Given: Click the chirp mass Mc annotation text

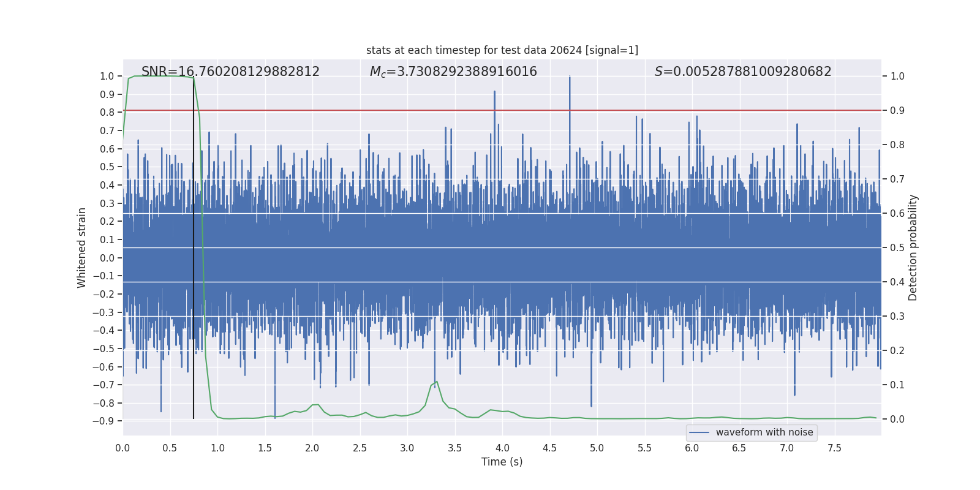Looking at the screenshot, I should (x=453, y=72).
